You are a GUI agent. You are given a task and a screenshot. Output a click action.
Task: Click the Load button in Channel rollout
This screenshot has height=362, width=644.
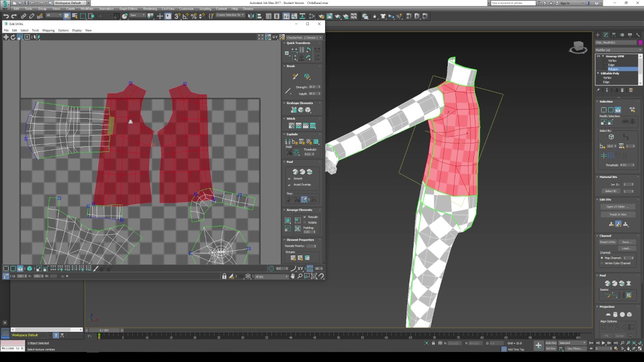(x=626, y=248)
